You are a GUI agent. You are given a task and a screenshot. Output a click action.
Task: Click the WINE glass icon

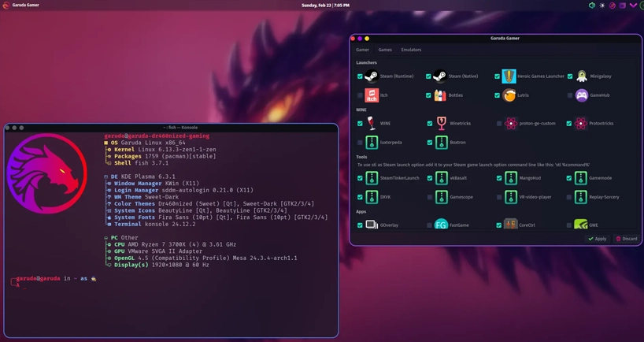[372, 124]
